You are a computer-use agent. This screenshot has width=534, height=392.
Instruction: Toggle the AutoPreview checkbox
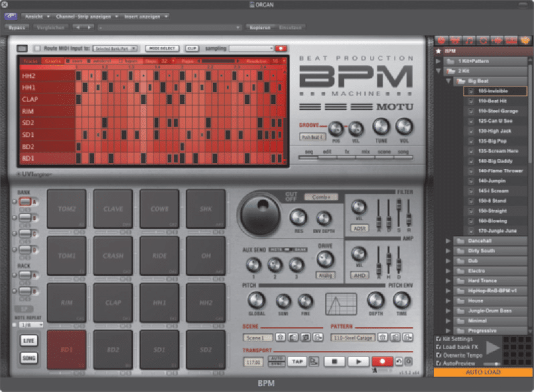click(439, 363)
